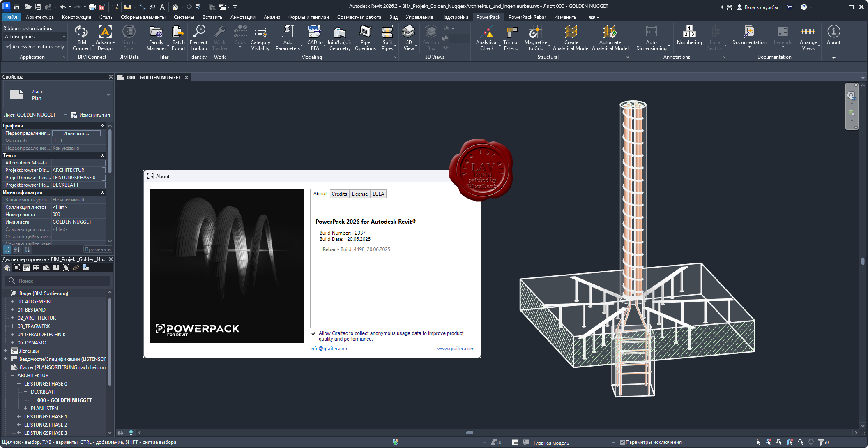Click the Split Pipes tool
Viewport: 868px width, 448px height.
387,38
